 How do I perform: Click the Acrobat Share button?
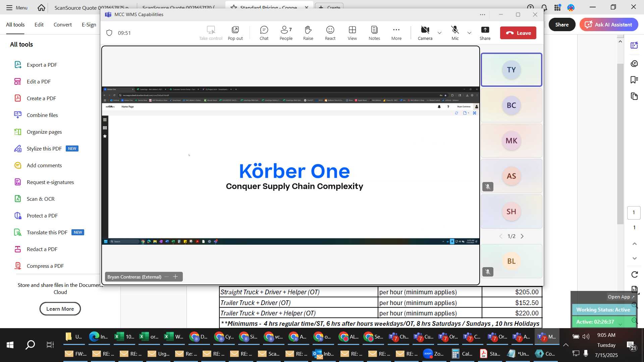(x=562, y=24)
